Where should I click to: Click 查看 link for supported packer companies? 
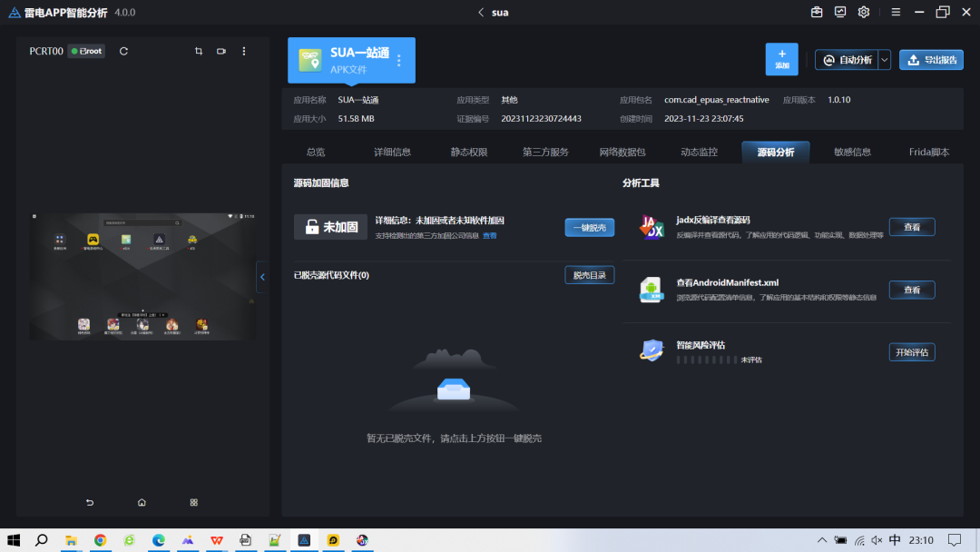point(489,236)
